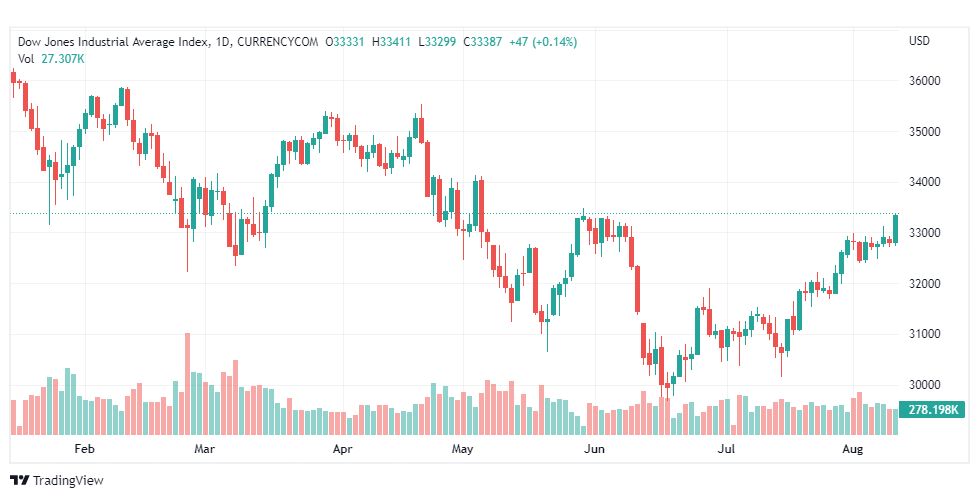Click the TradingView text link
The width and height of the screenshot is (979, 498).
[68, 481]
